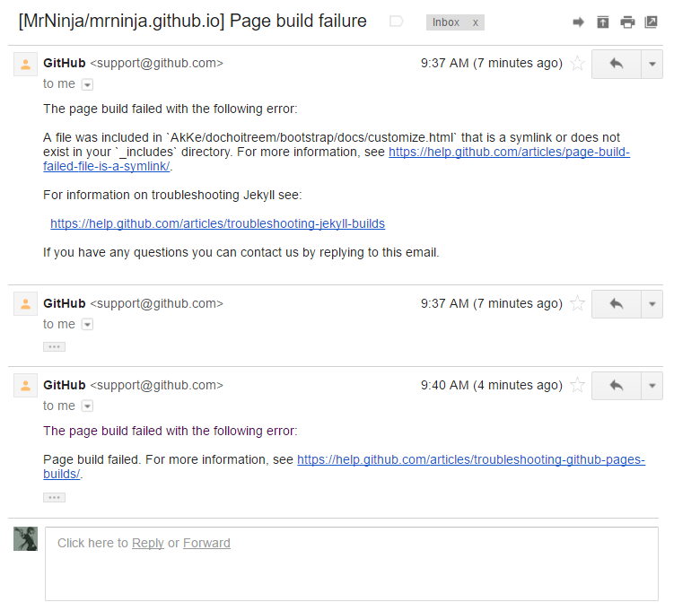700x611 pixels.
Task: Open more options dropdown on first message
Action: click(652, 64)
